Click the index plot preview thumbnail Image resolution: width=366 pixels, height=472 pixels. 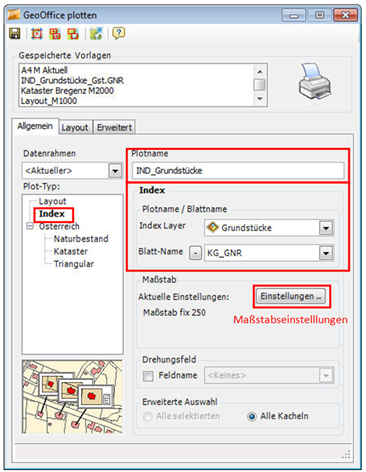[72, 397]
